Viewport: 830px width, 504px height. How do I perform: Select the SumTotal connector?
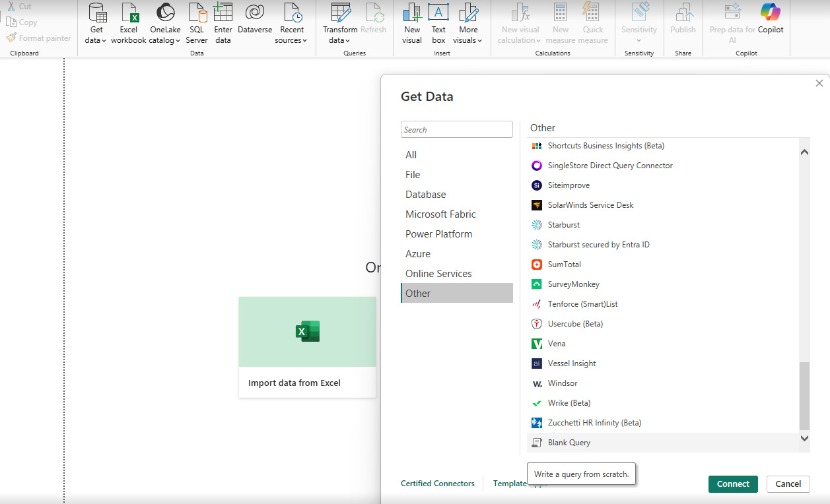pyautogui.click(x=663, y=265)
